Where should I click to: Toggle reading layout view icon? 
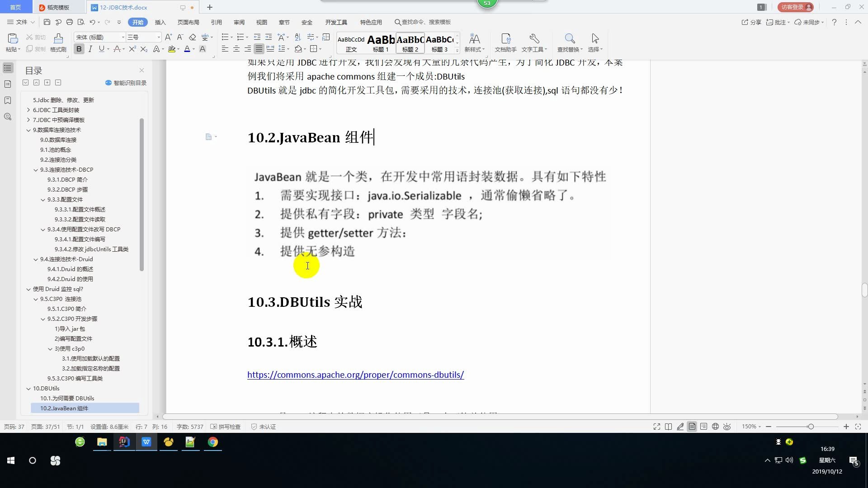(x=668, y=427)
